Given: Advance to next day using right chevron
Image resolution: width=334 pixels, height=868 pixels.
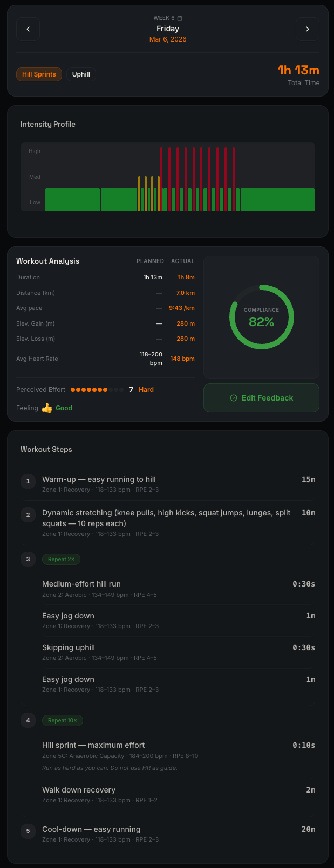Looking at the screenshot, I should [307, 29].
